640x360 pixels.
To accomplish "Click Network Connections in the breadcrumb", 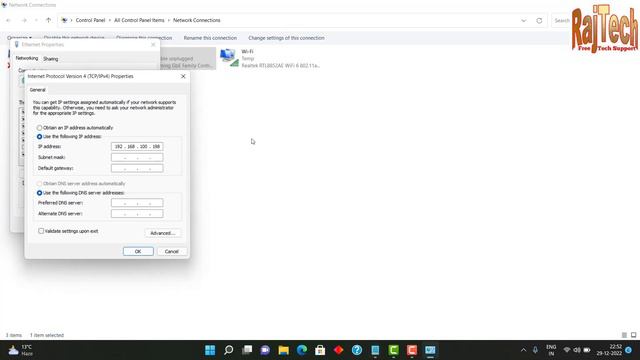I will [197, 20].
